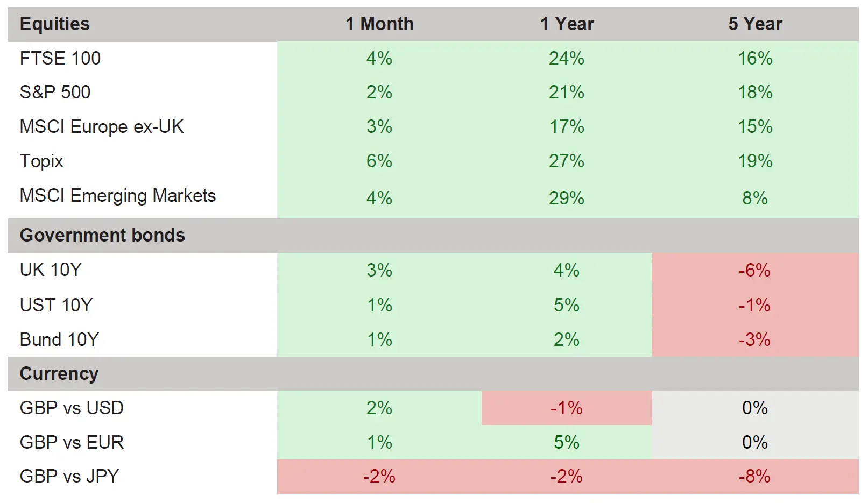868x503 pixels.
Task: Click Topix 1 Year value 27%
Action: (567, 161)
